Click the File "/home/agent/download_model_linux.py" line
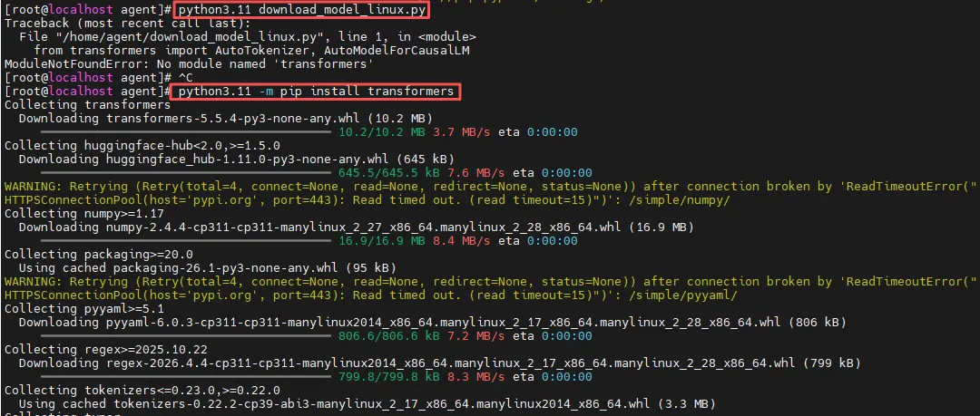980x416 pixels. [x=248, y=37]
